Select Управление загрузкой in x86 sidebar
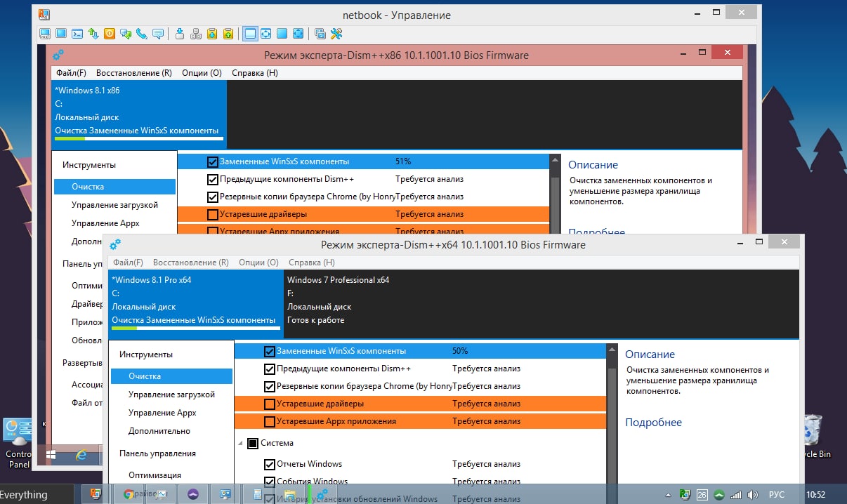The image size is (847, 504). click(114, 205)
